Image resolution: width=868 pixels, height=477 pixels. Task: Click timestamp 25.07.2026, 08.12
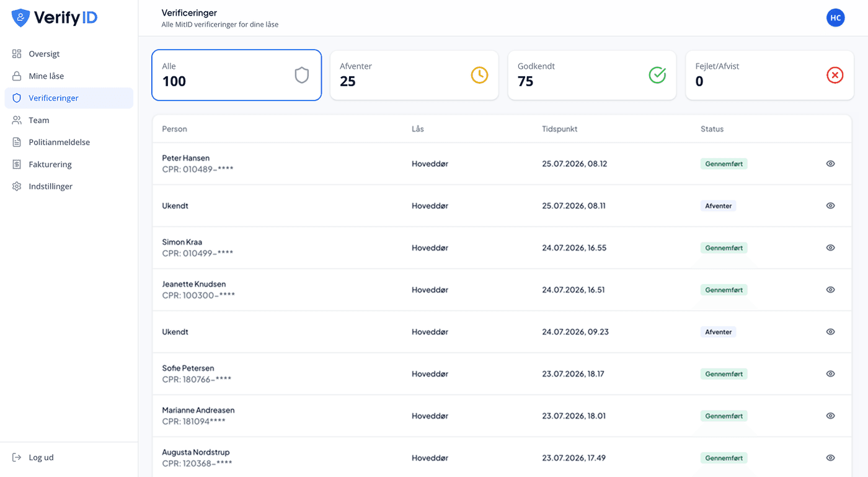click(x=574, y=164)
